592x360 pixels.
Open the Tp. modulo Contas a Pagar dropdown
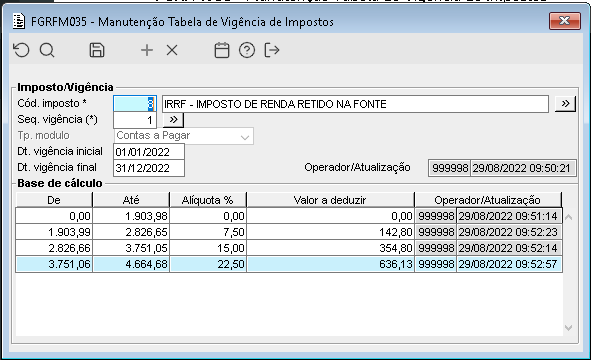click(183, 136)
